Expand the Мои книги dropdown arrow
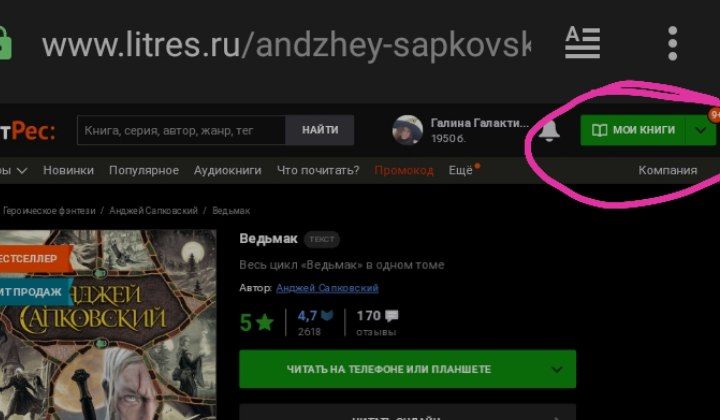 click(x=700, y=130)
